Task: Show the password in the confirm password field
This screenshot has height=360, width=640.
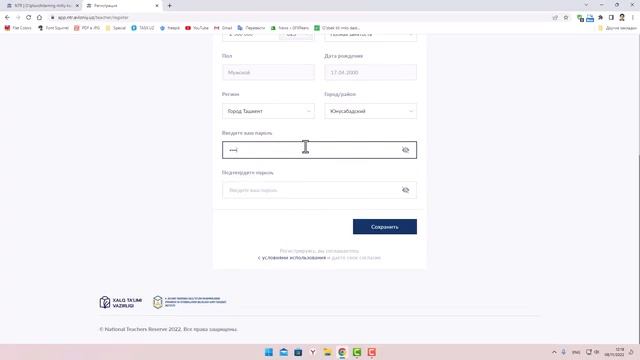Action: [405, 190]
